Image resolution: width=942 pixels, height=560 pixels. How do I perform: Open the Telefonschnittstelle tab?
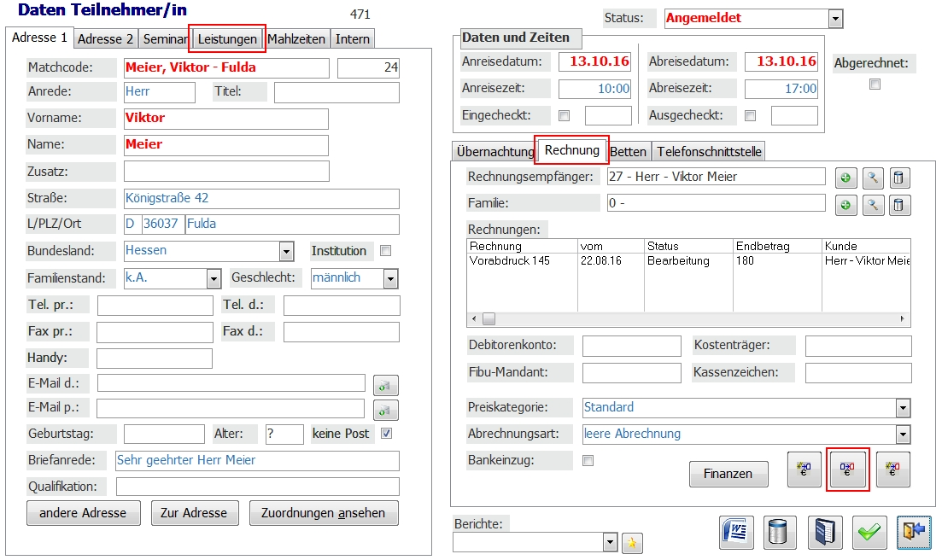(x=708, y=152)
